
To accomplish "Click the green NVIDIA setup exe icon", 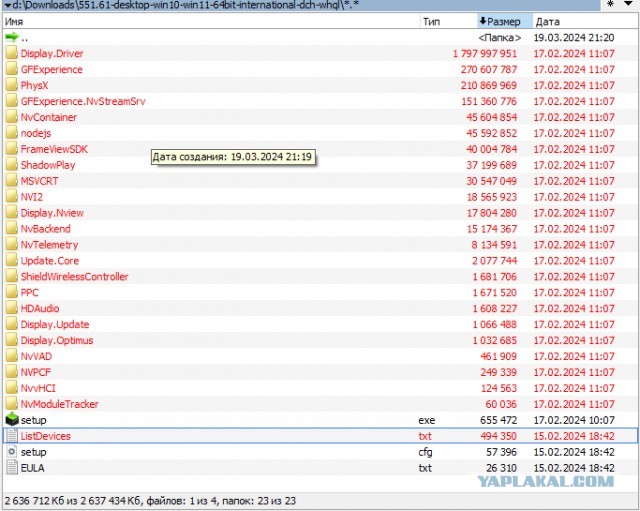I will (12, 419).
